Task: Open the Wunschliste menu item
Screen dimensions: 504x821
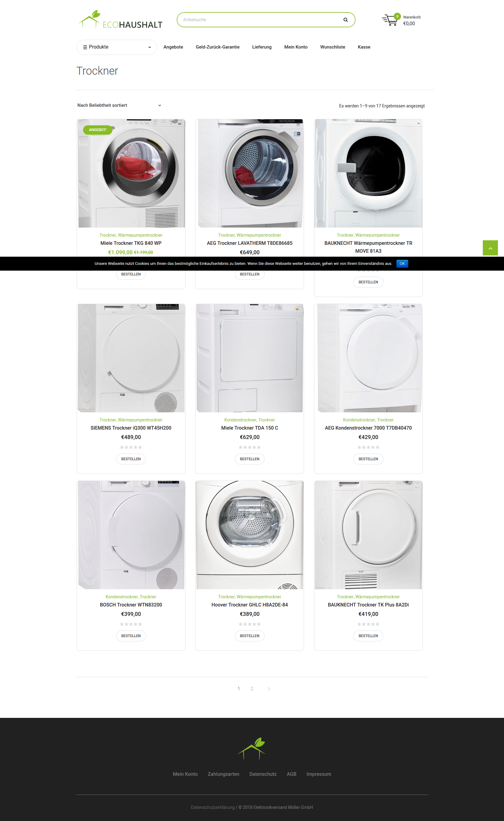Action: click(x=332, y=47)
